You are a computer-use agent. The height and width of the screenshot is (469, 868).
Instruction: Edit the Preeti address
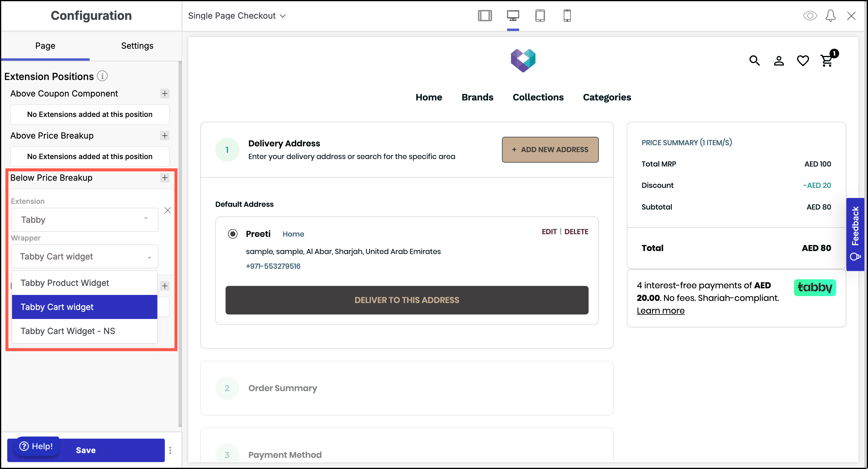pyautogui.click(x=549, y=232)
